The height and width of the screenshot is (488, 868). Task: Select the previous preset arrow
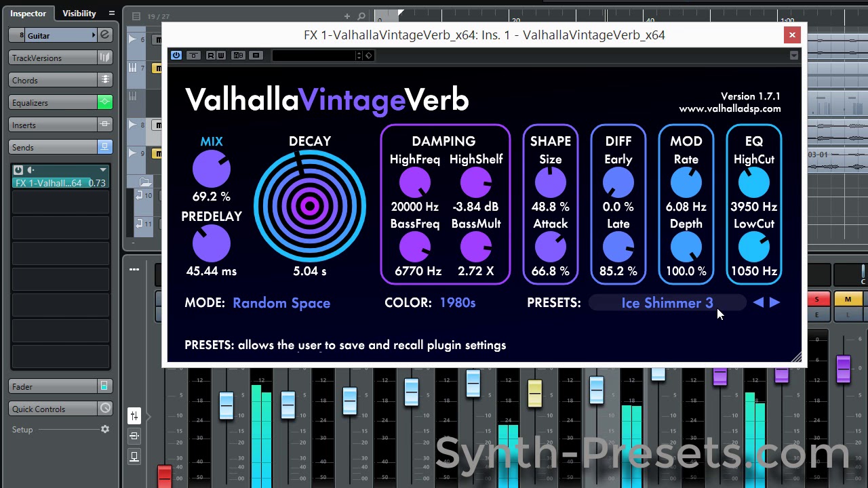tap(758, 303)
